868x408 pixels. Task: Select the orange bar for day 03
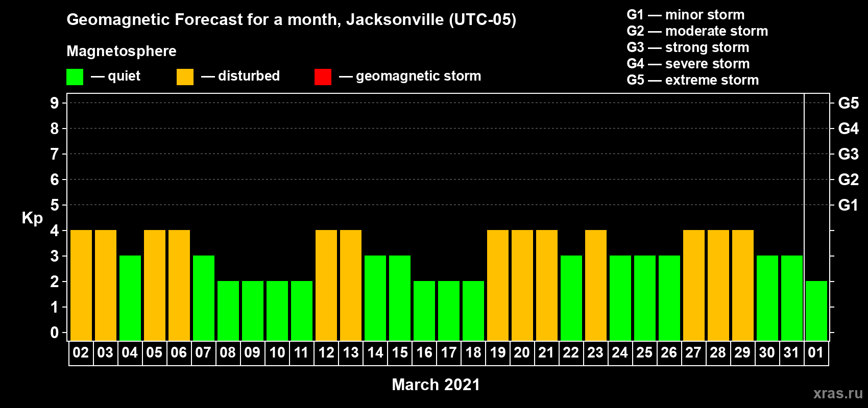(106, 286)
